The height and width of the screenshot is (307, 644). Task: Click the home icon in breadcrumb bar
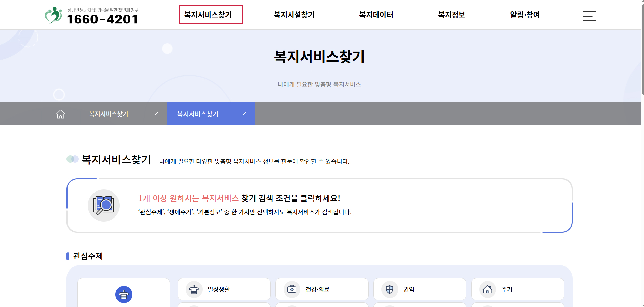point(61,114)
